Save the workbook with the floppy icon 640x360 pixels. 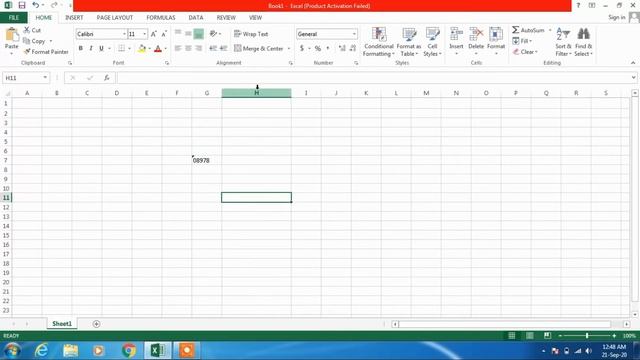click(22, 5)
